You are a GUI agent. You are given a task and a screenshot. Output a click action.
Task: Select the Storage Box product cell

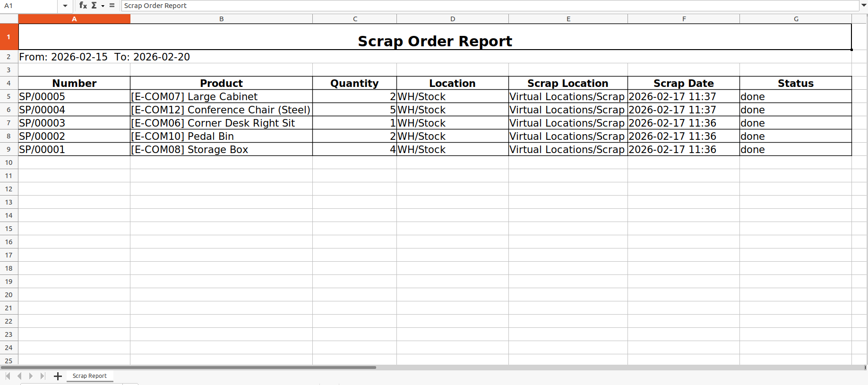pyautogui.click(x=221, y=149)
